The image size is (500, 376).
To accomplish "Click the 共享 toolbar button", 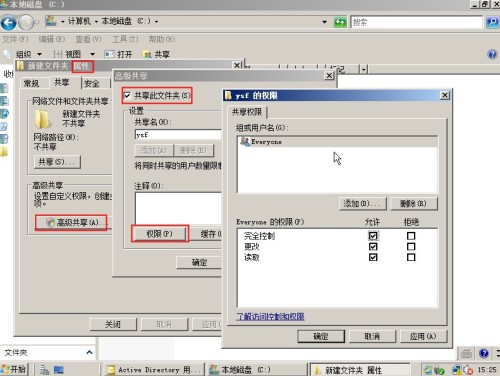I will coord(156,54).
